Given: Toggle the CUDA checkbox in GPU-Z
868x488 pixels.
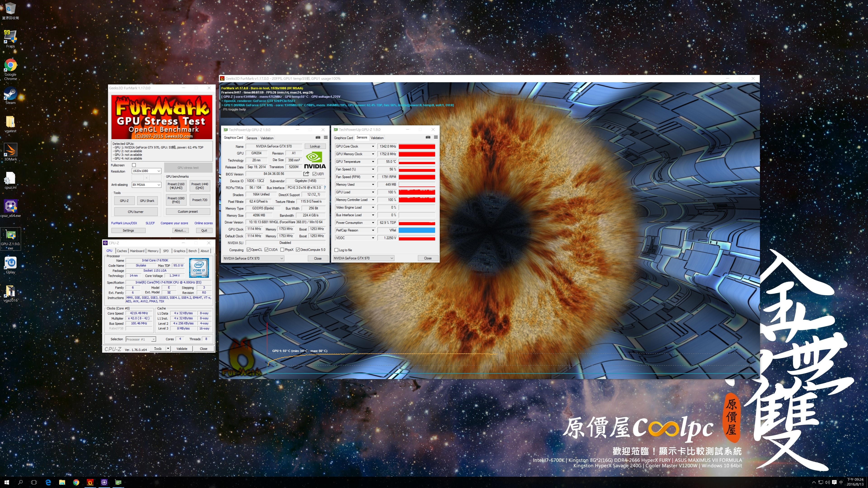Looking at the screenshot, I should pyautogui.click(x=266, y=250).
